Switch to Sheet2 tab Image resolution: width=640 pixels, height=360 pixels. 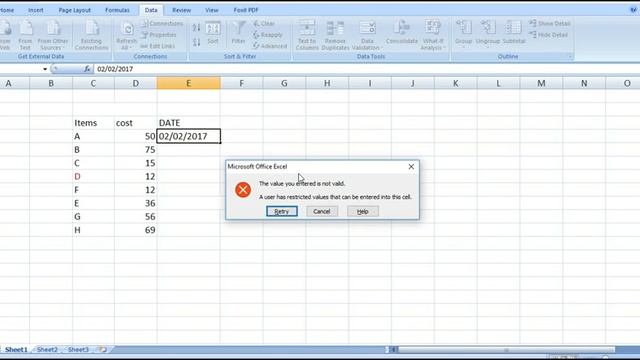pos(47,349)
